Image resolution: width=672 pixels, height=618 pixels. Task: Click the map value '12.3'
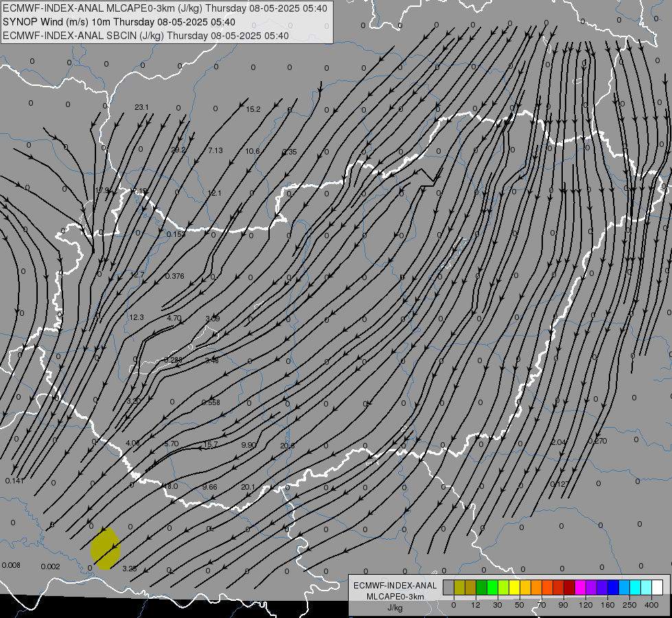pyautogui.click(x=137, y=317)
